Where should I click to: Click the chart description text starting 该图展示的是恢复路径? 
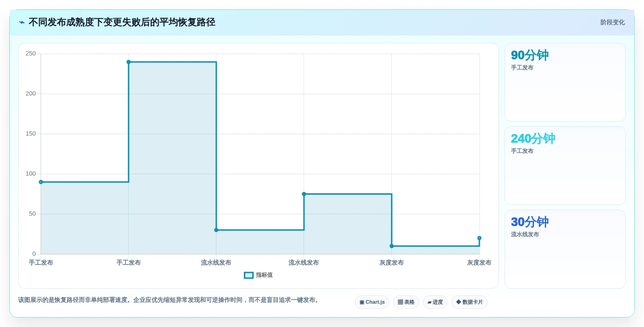[x=169, y=300]
